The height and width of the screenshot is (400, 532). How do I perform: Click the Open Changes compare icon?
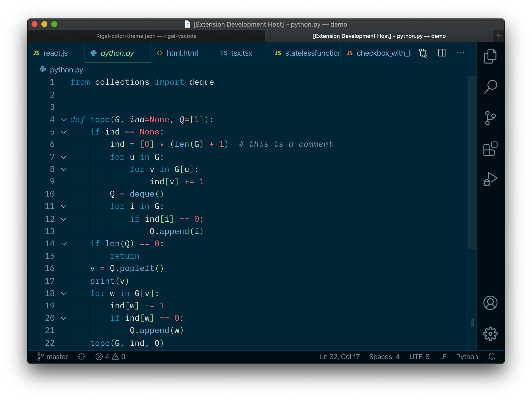pyautogui.click(x=423, y=53)
